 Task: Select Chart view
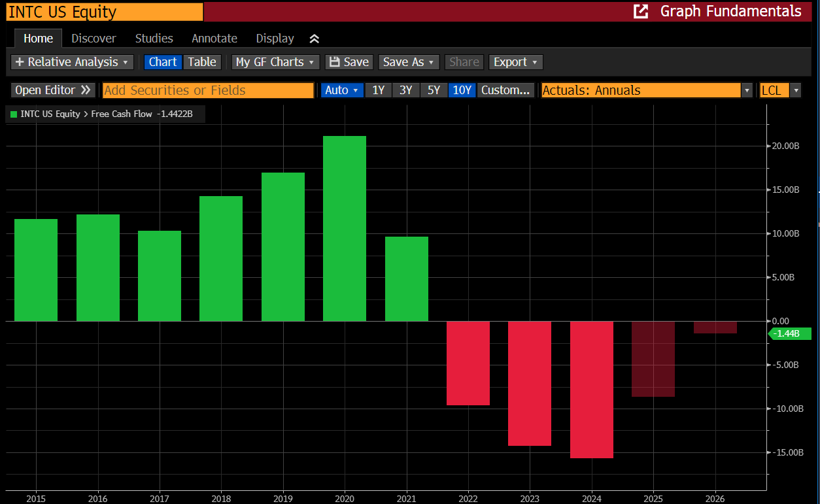coord(163,62)
